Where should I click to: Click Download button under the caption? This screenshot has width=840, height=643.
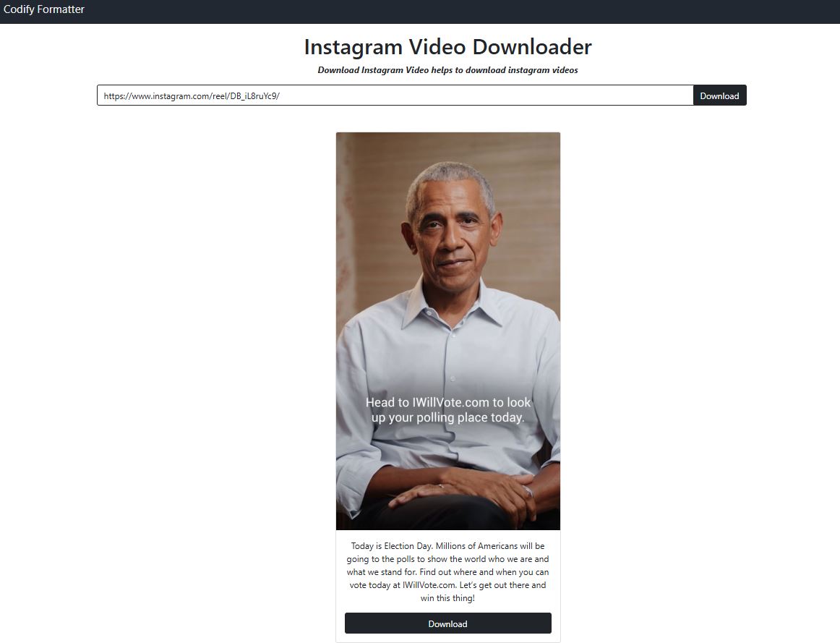[448, 623]
